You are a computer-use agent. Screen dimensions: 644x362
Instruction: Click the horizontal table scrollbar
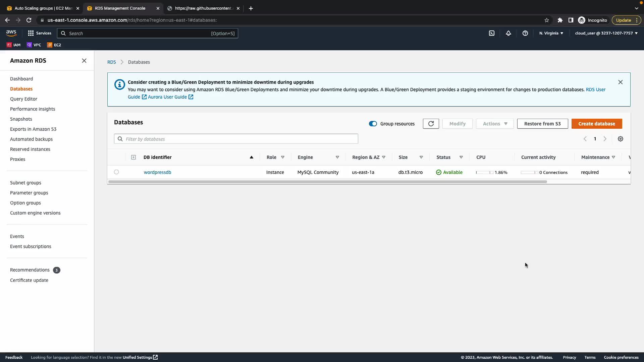click(327, 182)
